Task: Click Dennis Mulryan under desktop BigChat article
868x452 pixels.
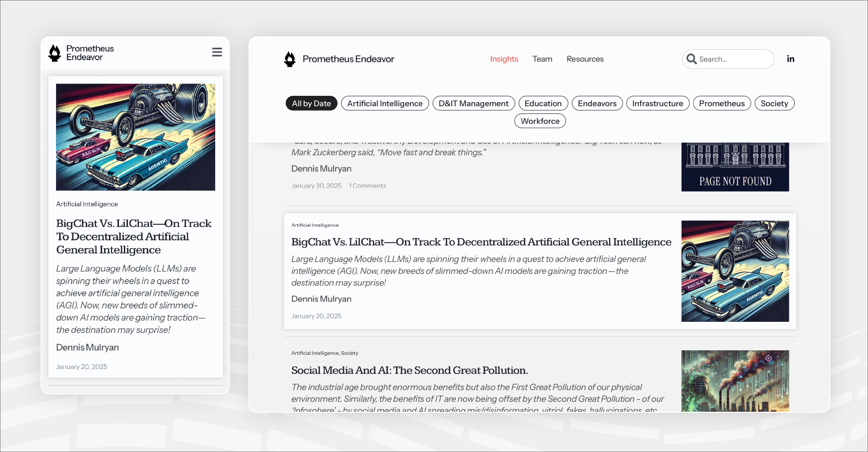Action: 321,299
